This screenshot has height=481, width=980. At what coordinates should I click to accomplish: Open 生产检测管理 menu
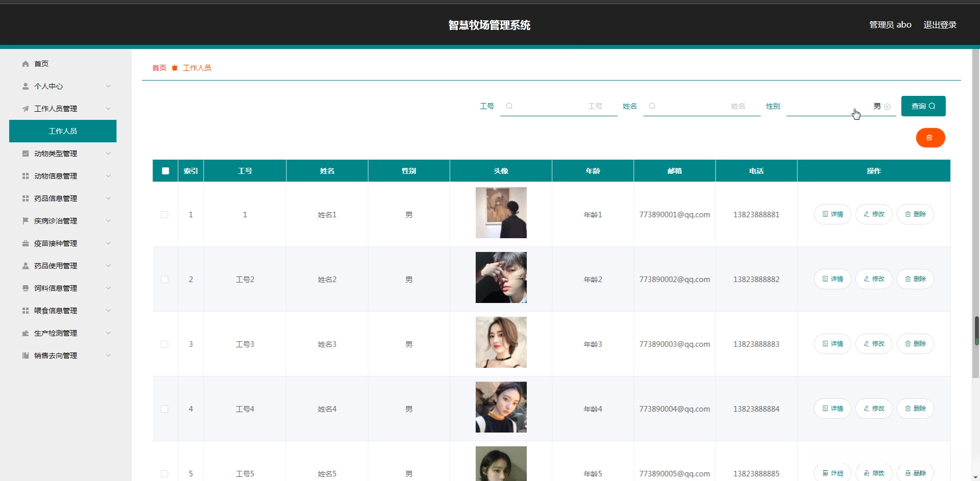(x=63, y=333)
